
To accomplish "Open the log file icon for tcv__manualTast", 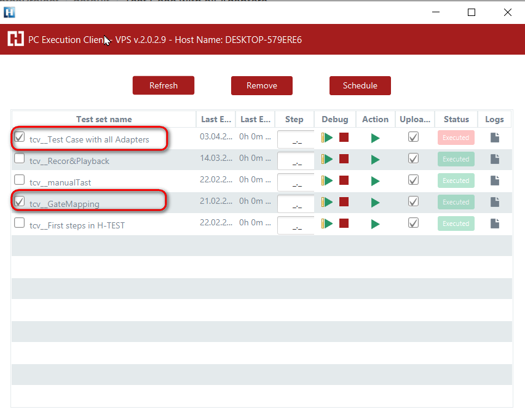I will (494, 181).
